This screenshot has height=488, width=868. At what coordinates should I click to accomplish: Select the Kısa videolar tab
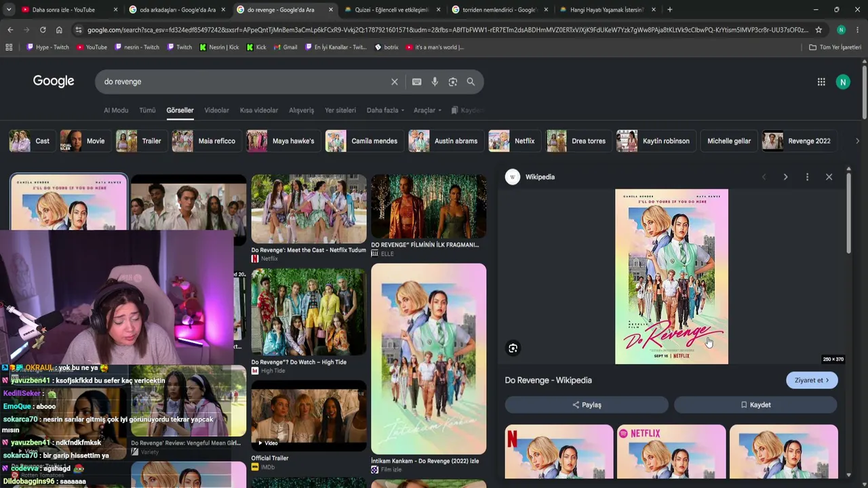coord(259,110)
